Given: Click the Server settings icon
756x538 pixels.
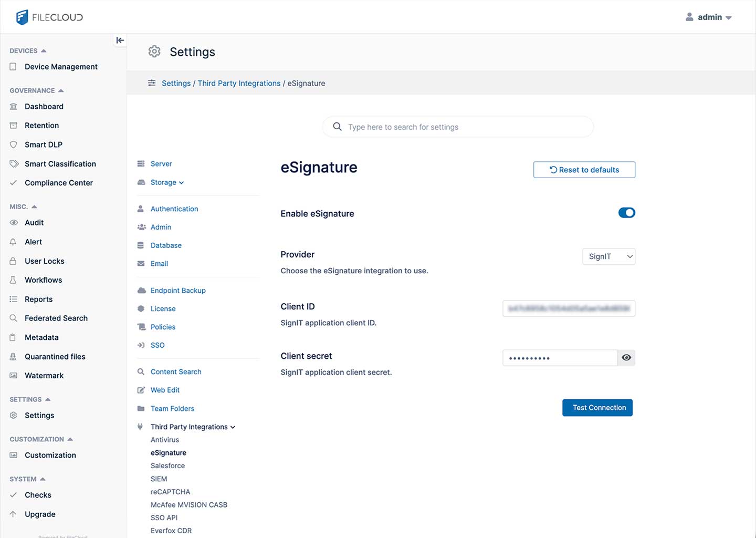Looking at the screenshot, I should (141, 164).
